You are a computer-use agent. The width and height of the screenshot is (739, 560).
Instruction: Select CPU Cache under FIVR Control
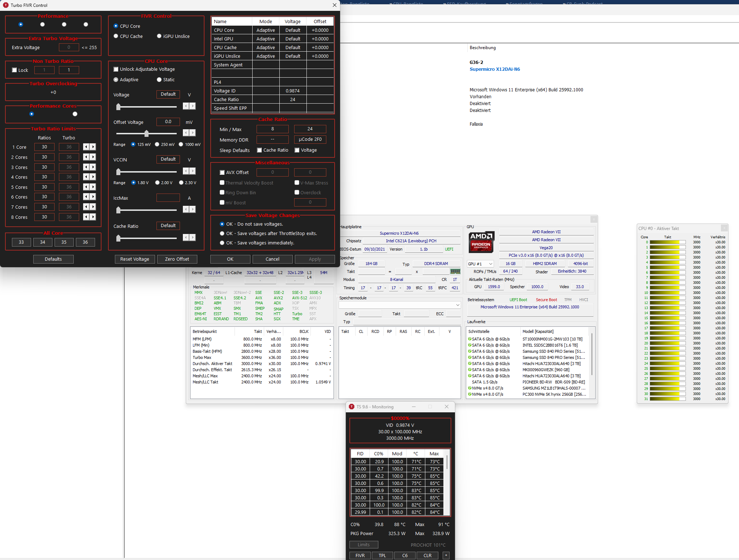116,36
